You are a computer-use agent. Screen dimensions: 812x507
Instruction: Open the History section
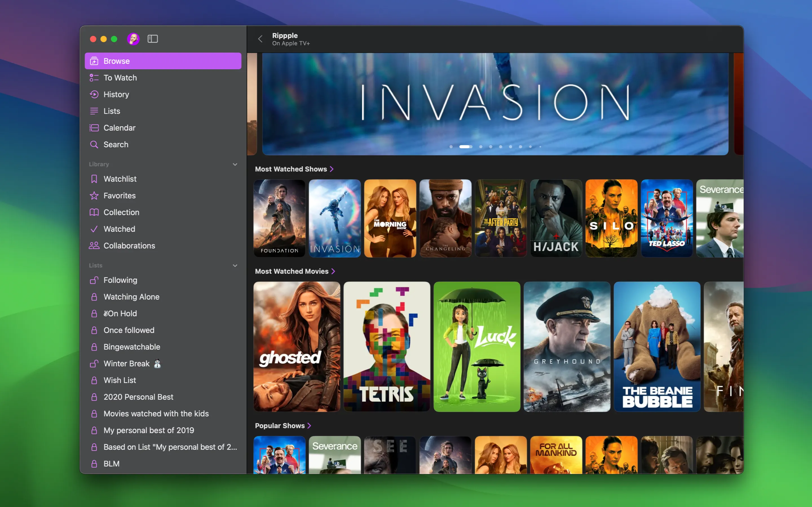point(116,95)
